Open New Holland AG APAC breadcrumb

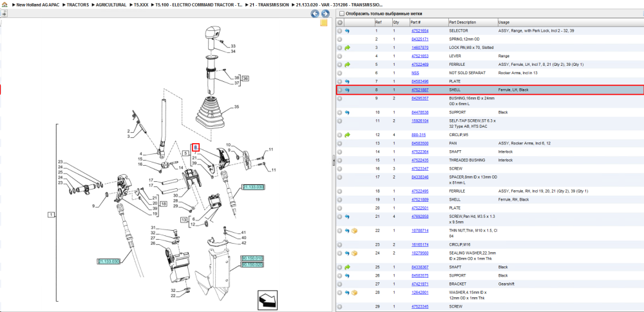(x=39, y=5)
